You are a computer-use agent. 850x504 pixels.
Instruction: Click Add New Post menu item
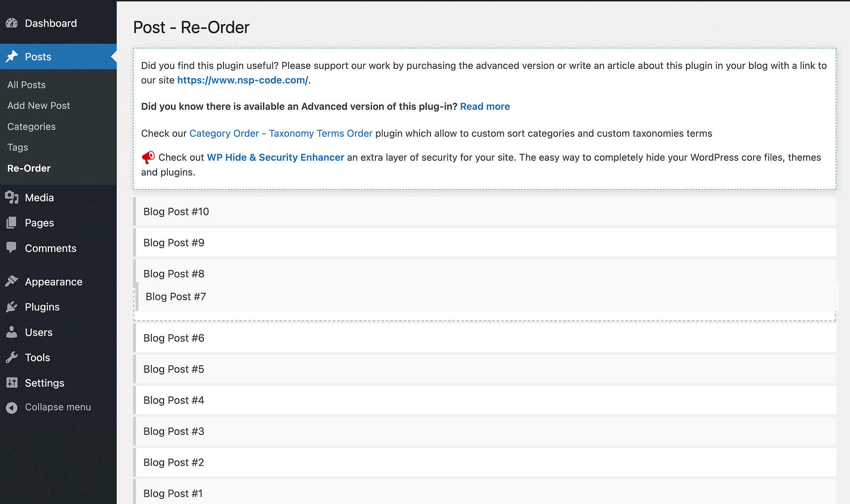pyautogui.click(x=38, y=105)
